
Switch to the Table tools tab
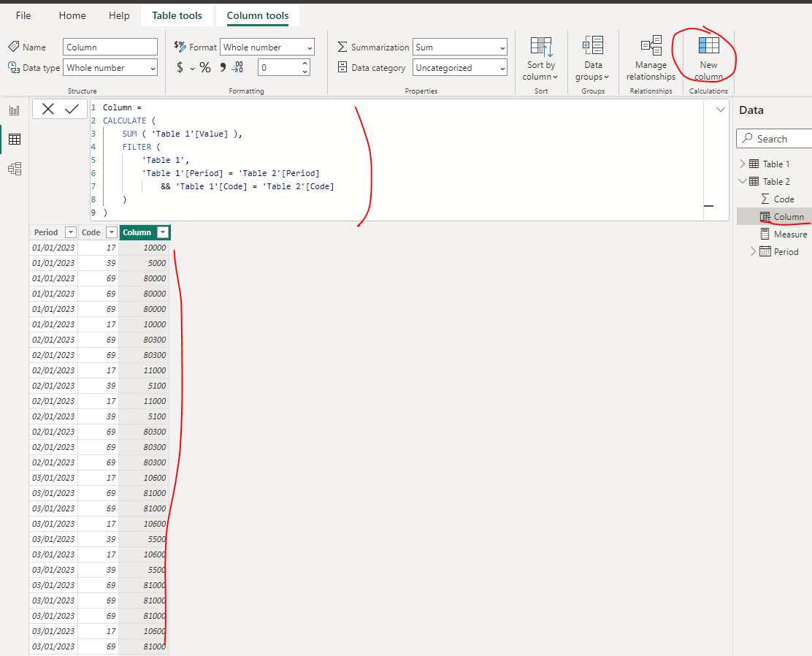click(177, 15)
